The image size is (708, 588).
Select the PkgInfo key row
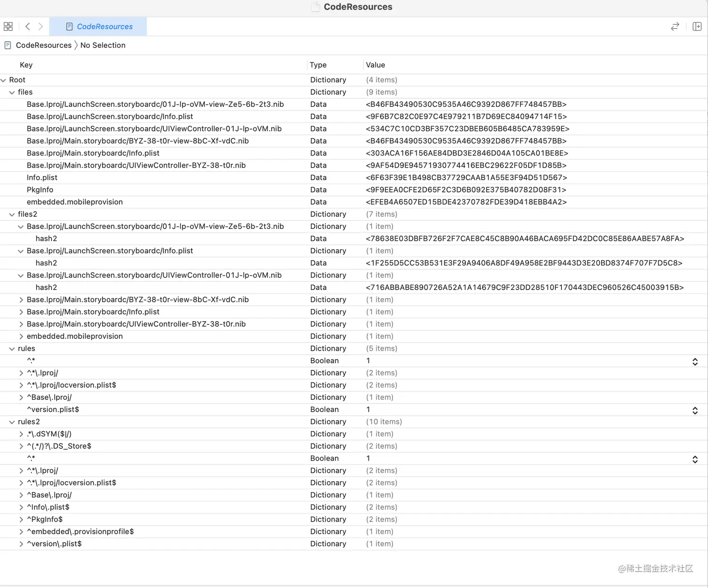[40, 190]
